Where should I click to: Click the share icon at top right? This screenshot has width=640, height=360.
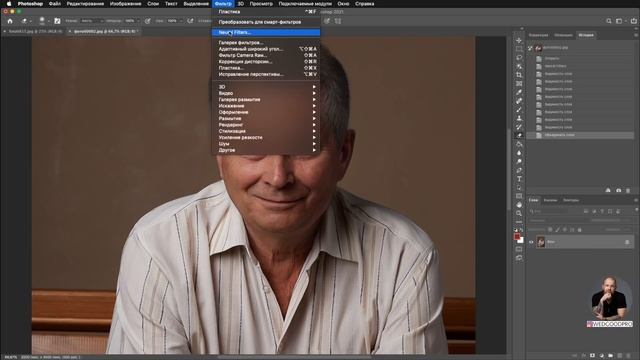[634, 20]
